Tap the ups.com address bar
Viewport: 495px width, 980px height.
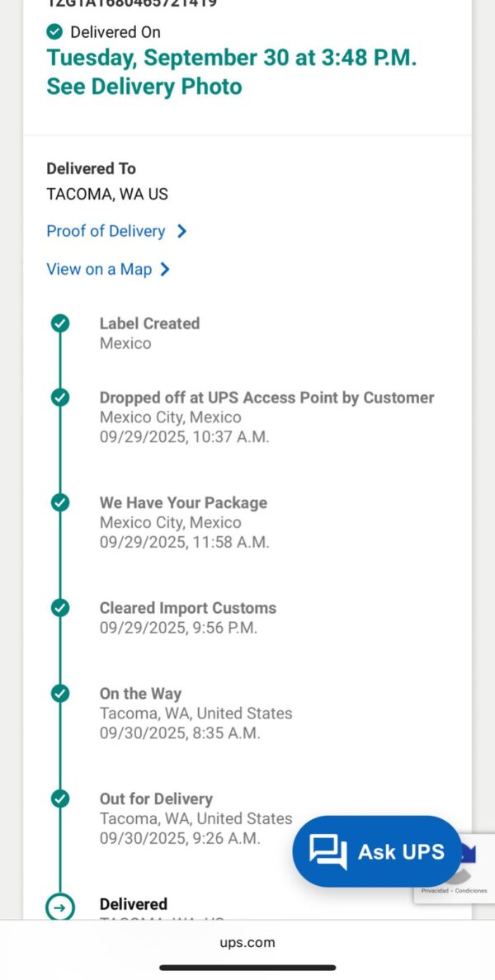coord(247,942)
